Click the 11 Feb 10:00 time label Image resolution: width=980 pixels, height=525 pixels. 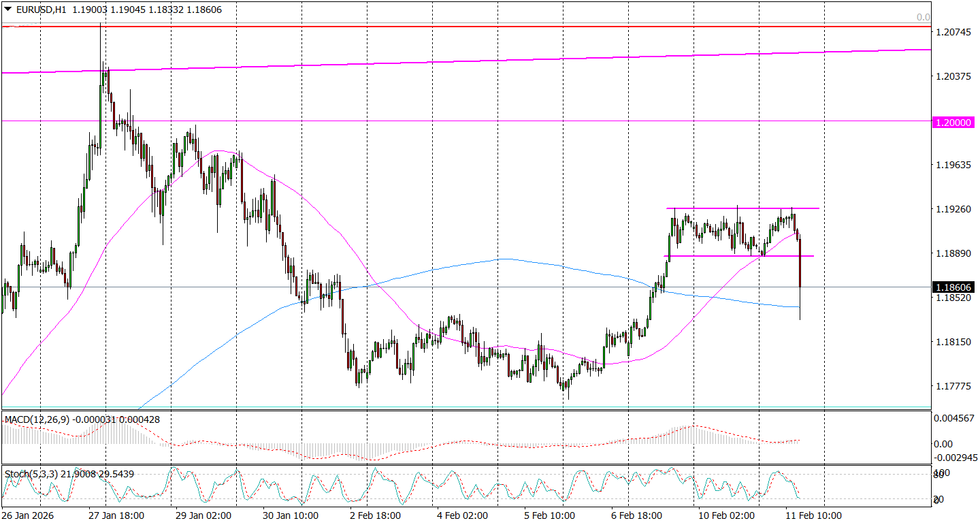click(x=815, y=515)
